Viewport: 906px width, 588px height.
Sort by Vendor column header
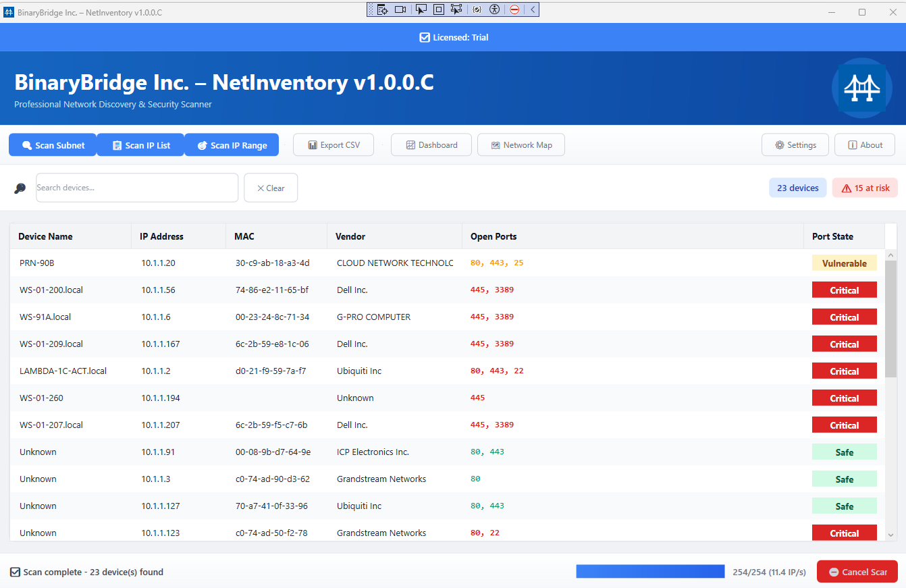pos(394,236)
